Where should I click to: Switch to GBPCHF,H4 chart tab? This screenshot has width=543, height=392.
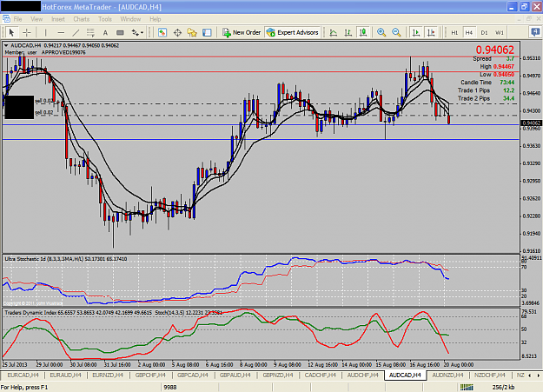pyautogui.click(x=150, y=375)
